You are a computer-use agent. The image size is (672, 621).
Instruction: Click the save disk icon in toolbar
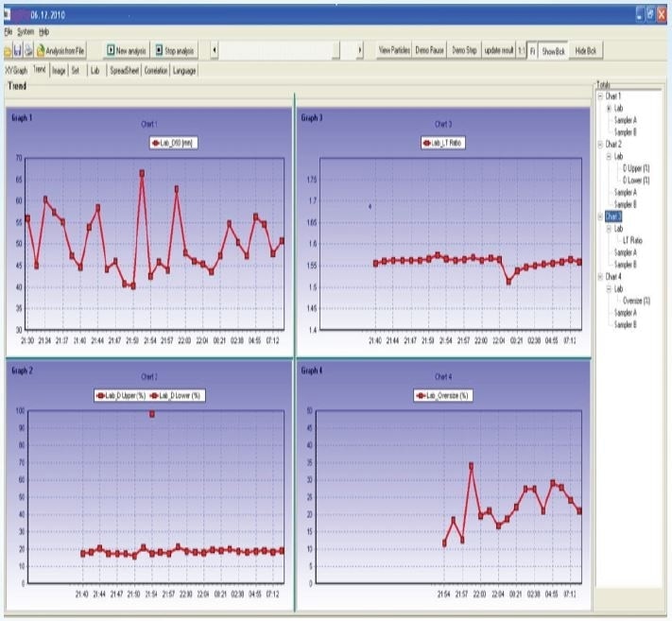(18, 51)
